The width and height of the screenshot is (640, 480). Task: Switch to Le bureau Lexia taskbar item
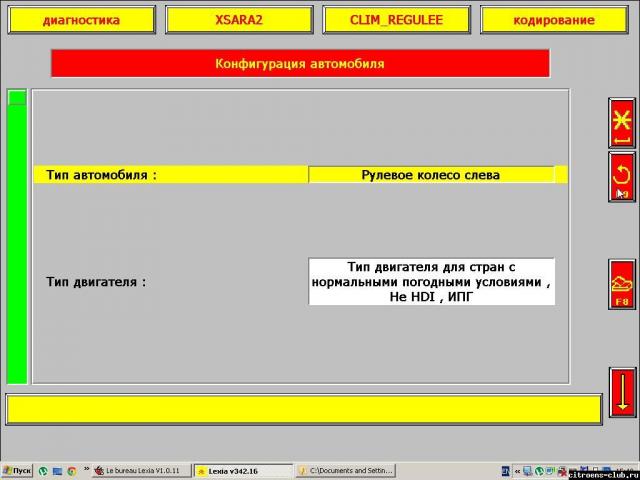click(x=138, y=470)
